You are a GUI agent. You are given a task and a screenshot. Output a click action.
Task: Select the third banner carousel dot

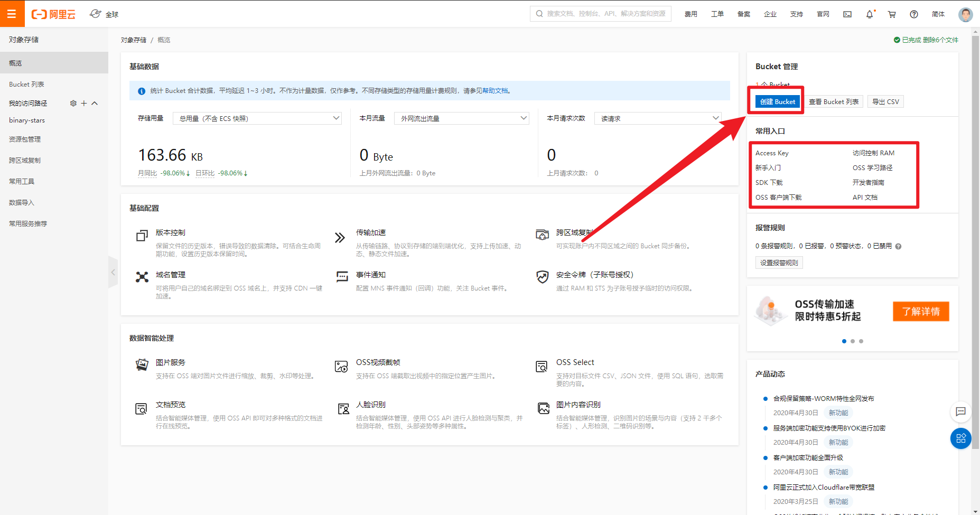861,341
